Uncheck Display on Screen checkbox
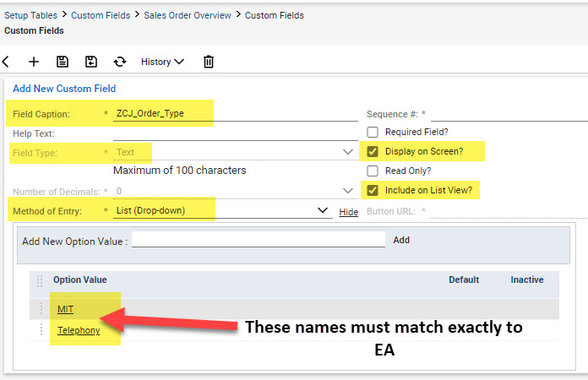The image size is (588, 380). click(373, 151)
